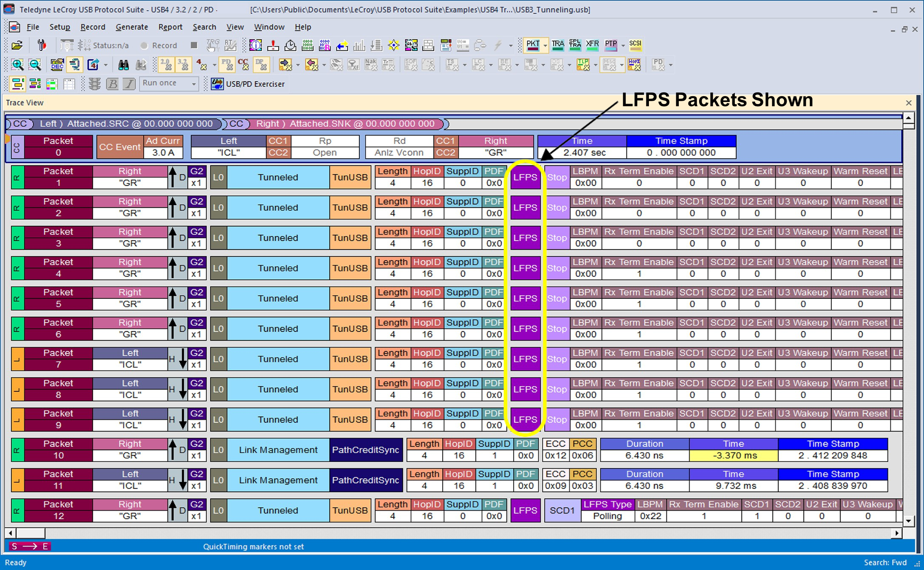This screenshot has height=570, width=924.
Task: Open the Bus Utilization graph icon
Action: [x=359, y=45]
